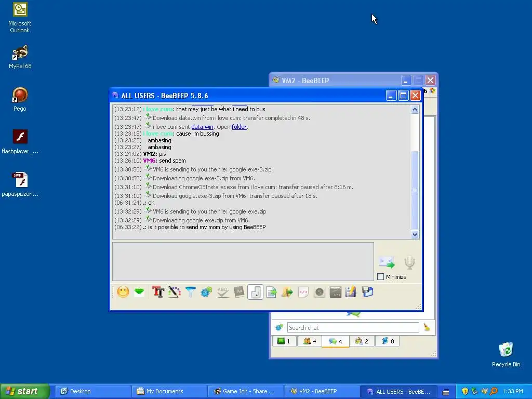The width and height of the screenshot is (532, 399).
Task: Click the green arrow icon beside the smiley
Action: click(139, 292)
